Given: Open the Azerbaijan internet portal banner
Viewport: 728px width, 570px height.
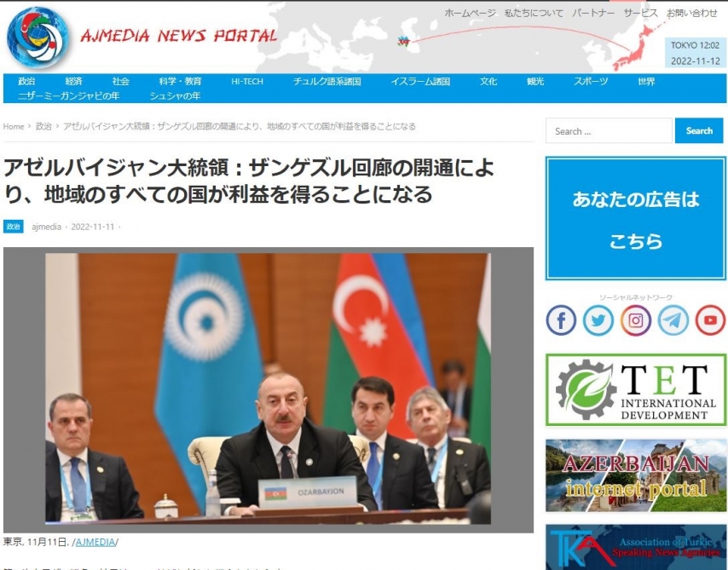Looking at the screenshot, I should pyautogui.click(x=635, y=475).
